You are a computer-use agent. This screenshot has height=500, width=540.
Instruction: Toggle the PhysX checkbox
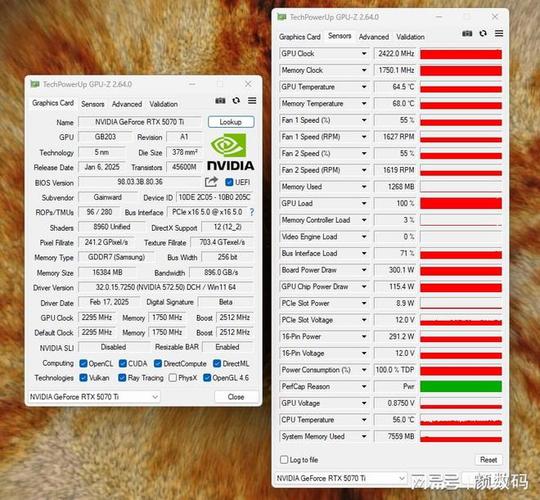173,378
